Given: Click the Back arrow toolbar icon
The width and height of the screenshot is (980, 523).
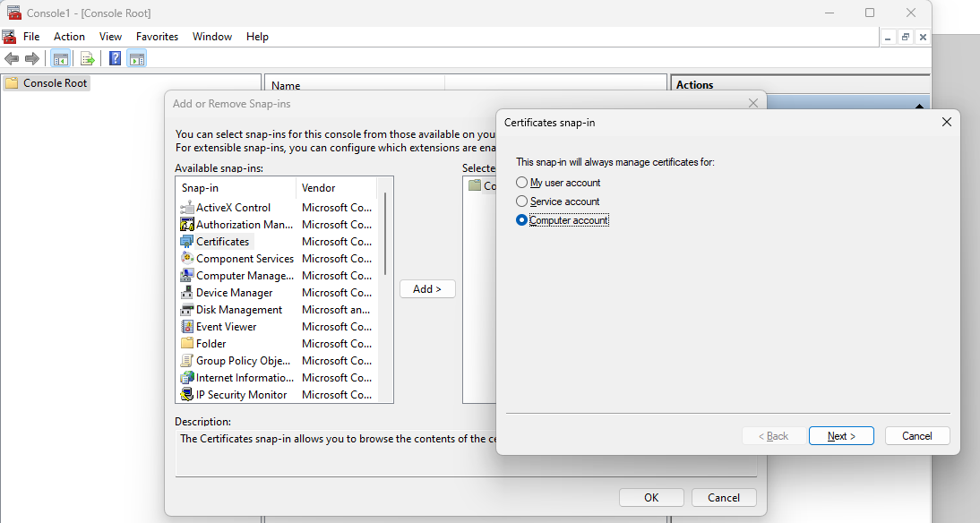Looking at the screenshot, I should coord(12,59).
